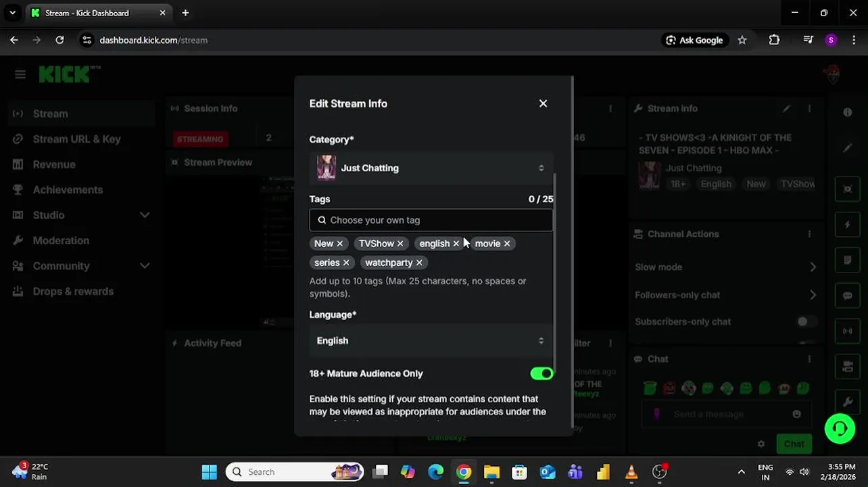Screen dimensions: 868x487
Task: Open File Explorer from the taskbar
Action: [491, 471]
